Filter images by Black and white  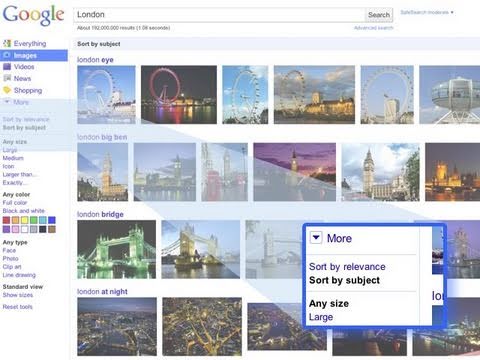24,211
